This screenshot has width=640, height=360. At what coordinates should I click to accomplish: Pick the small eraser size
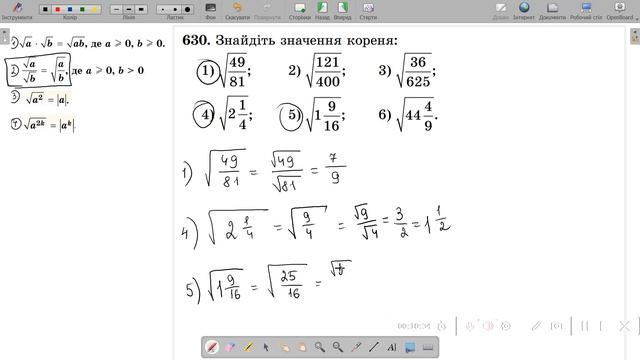click(163, 9)
